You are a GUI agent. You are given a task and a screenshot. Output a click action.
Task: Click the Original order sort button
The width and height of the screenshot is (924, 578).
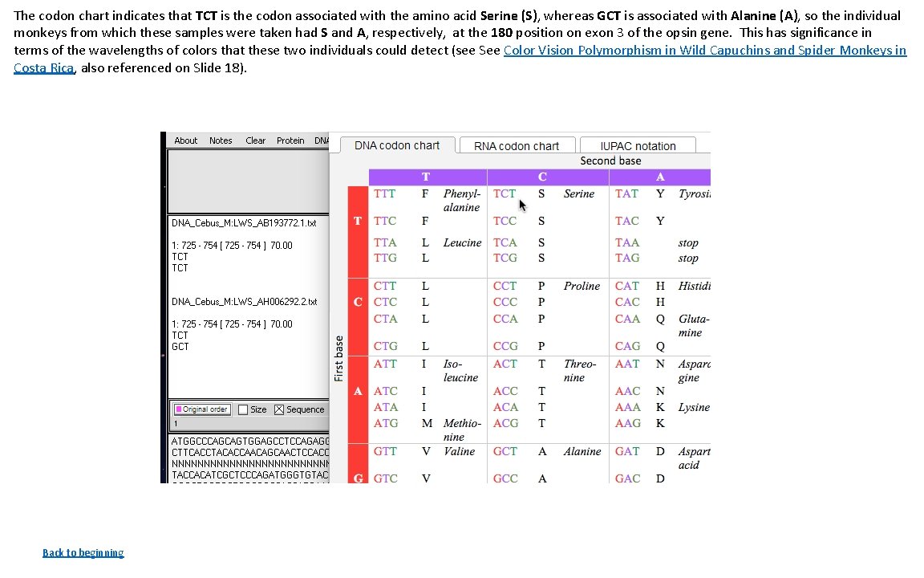pyautogui.click(x=201, y=409)
